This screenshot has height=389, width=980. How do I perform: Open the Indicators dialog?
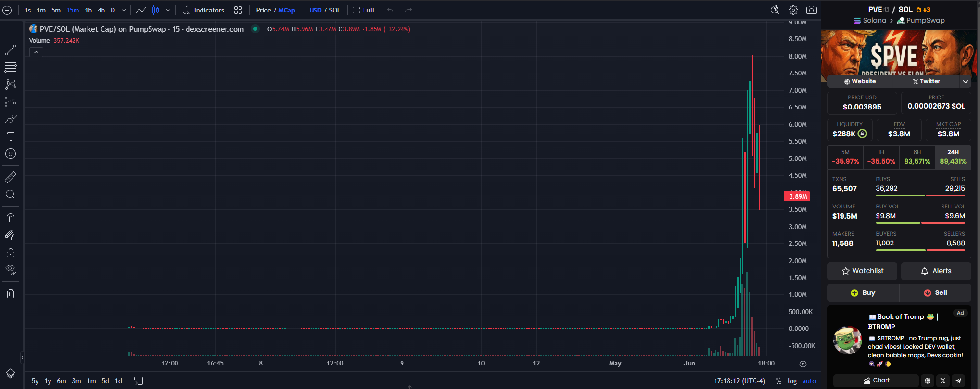pos(203,10)
